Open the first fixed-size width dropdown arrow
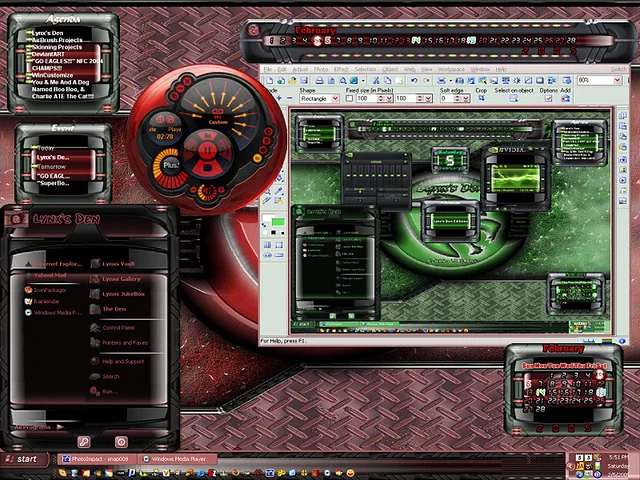This screenshot has height=480, width=640. point(389,98)
